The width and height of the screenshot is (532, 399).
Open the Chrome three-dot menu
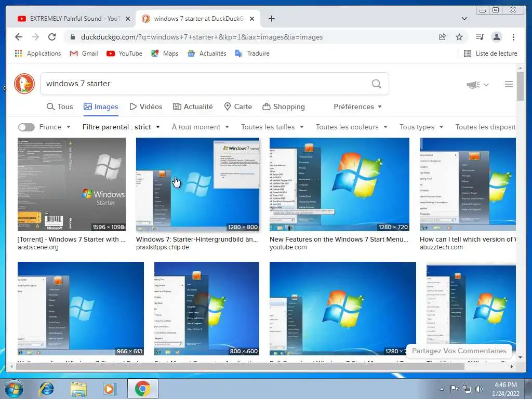(x=513, y=37)
